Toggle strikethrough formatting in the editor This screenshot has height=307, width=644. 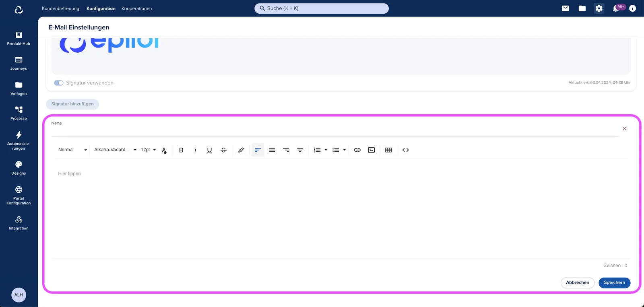pos(224,150)
